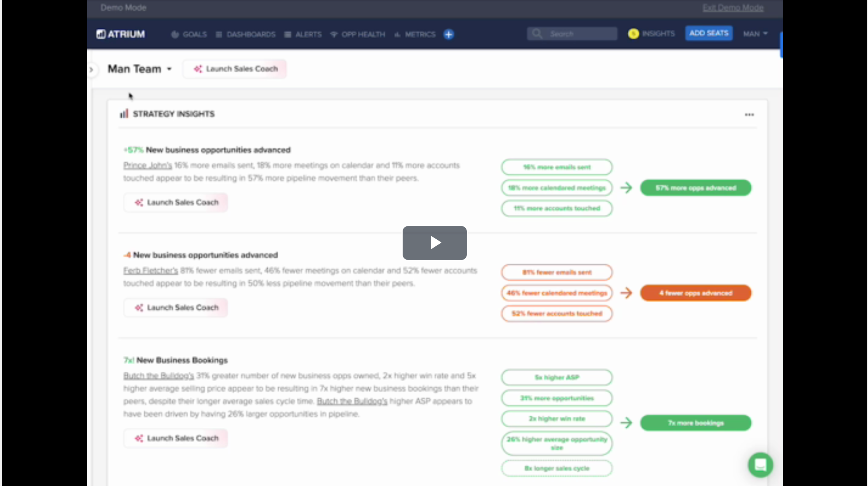The width and height of the screenshot is (868, 486).
Task: Click the 16% more emails sent pill
Action: (557, 167)
